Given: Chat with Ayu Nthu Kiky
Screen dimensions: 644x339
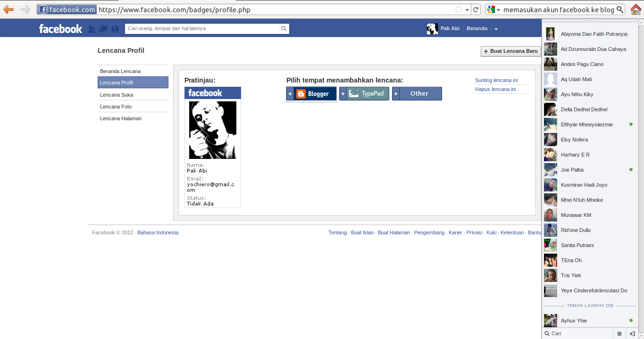Looking at the screenshot, I should (x=589, y=94).
